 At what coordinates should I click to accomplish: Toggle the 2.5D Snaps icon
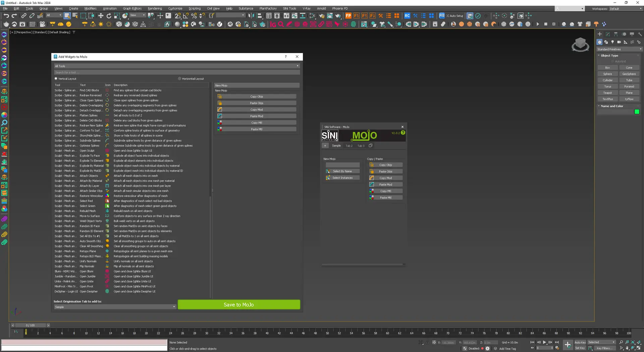pyautogui.click(x=177, y=16)
